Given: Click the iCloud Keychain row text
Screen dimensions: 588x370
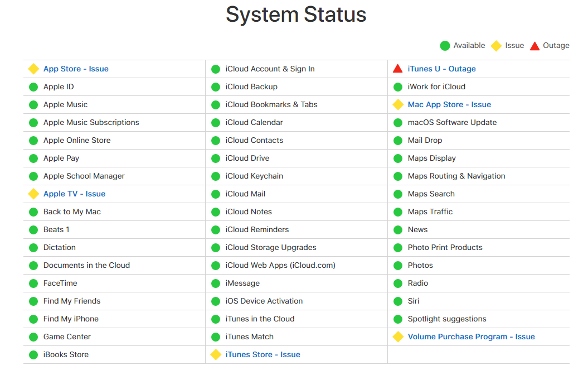Looking at the screenshot, I should tap(254, 176).
